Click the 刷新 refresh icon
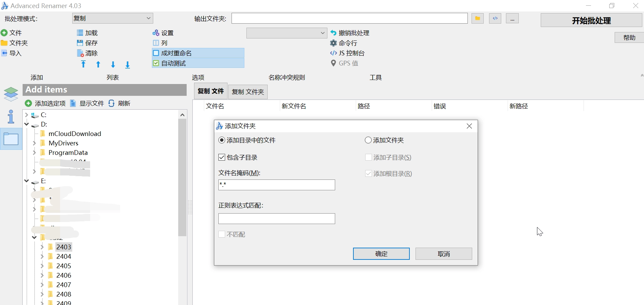Image resolution: width=644 pixels, height=305 pixels. pos(111,103)
